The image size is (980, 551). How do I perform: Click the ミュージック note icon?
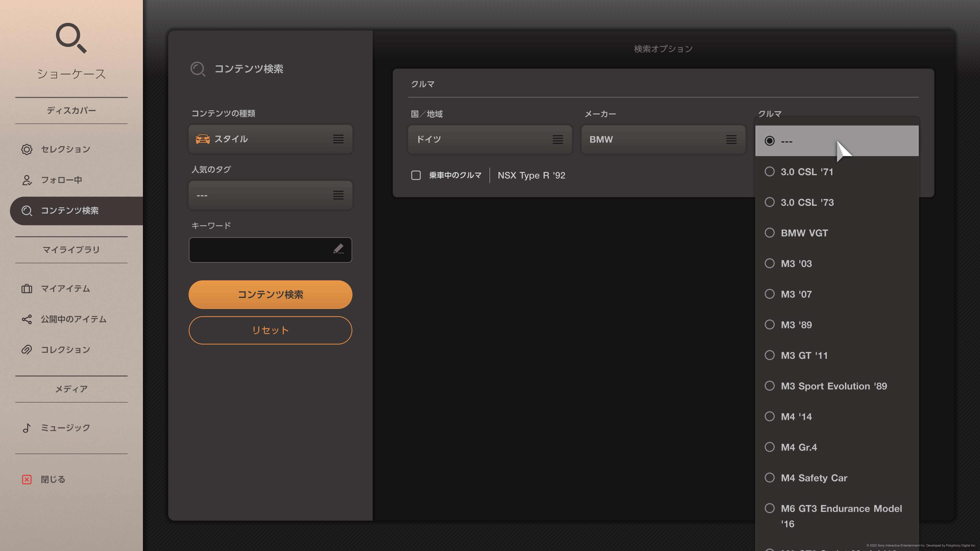[x=27, y=428]
